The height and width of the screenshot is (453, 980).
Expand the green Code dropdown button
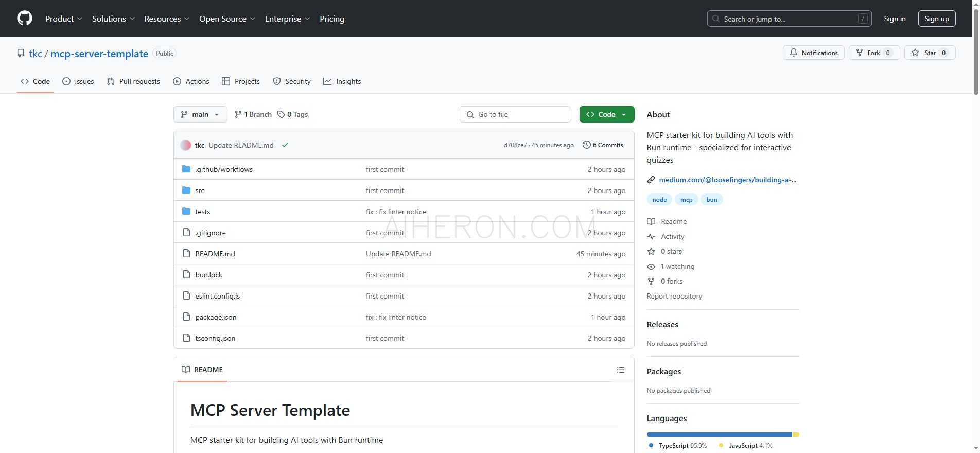(607, 114)
